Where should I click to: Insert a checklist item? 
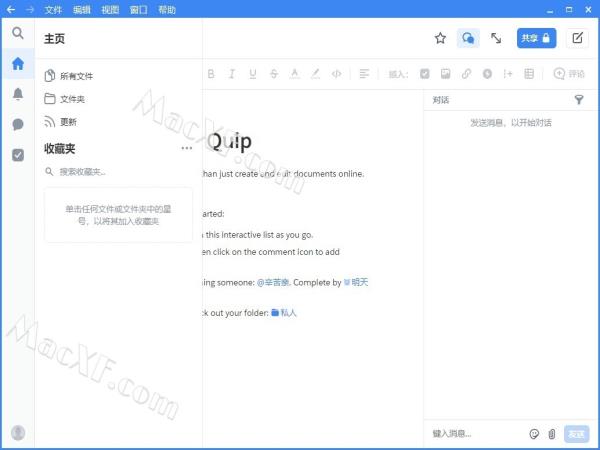tap(425, 74)
